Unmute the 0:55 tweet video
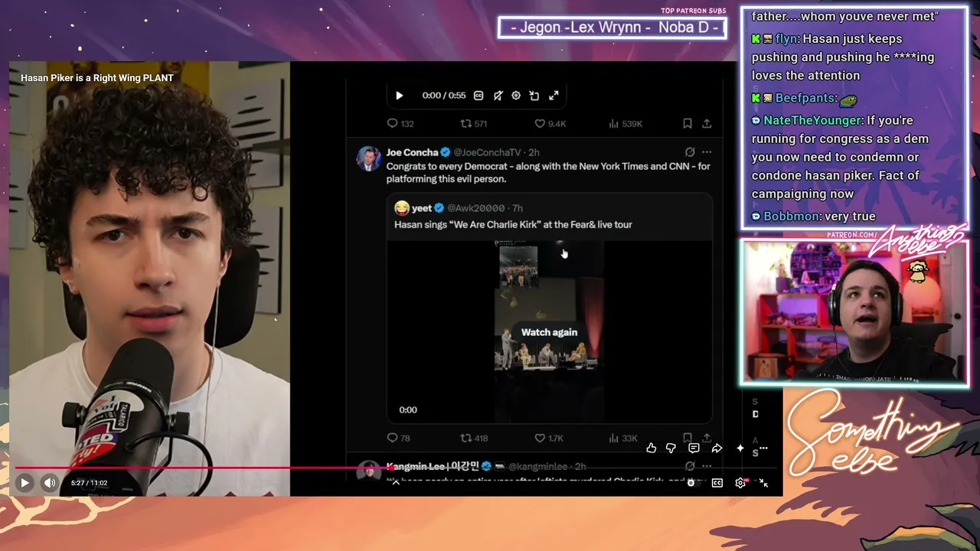Screen dimensions: 980x551 [498, 96]
